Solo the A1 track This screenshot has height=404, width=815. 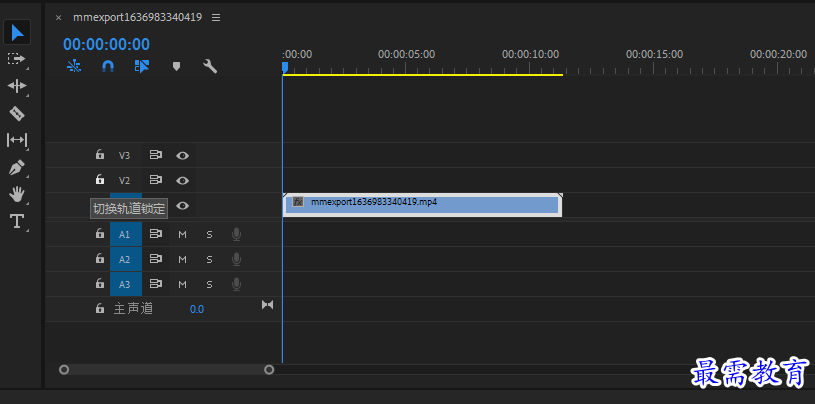click(x=209, y=234)
